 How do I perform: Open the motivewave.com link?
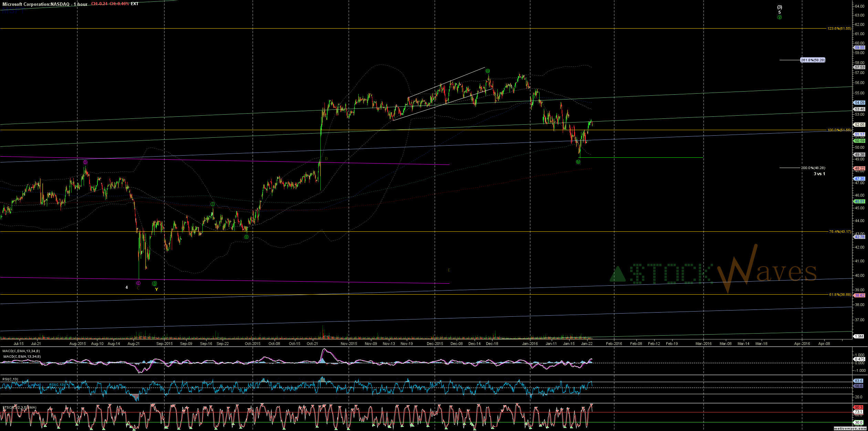tap(849, 429)
